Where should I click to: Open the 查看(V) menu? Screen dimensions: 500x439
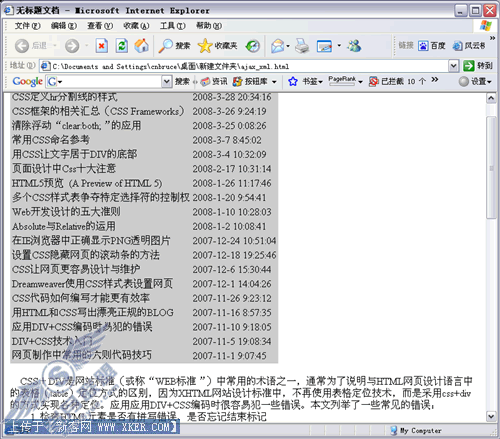tap(100, 26)
